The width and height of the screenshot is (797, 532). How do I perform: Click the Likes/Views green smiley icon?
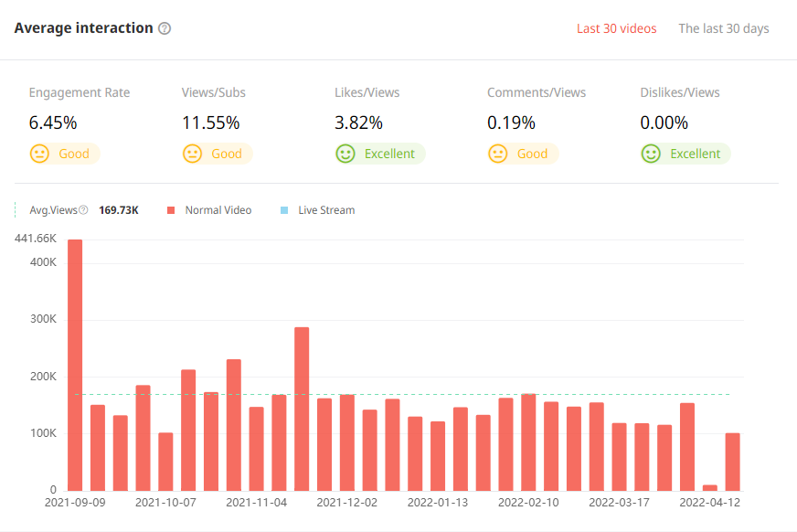(x=345, y=154)
